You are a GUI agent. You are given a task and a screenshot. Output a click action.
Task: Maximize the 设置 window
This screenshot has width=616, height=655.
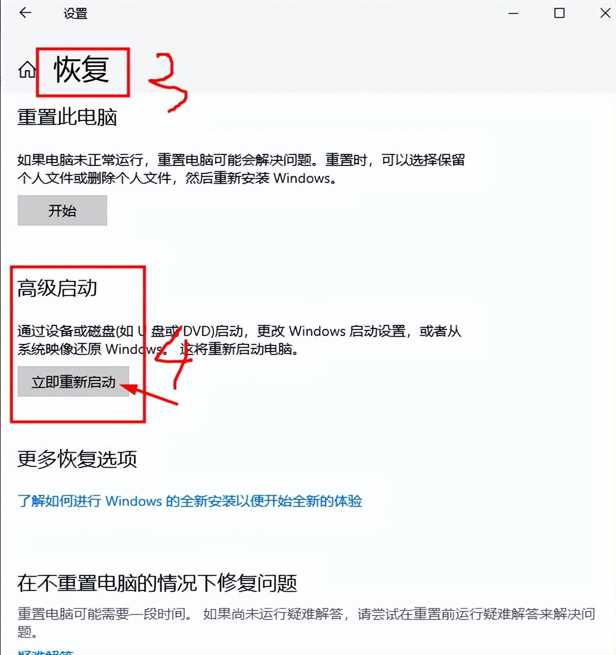559,13
